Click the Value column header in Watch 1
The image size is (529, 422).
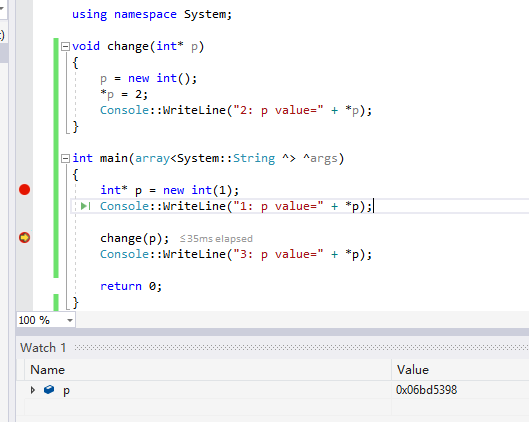click(x=413, y=370)
